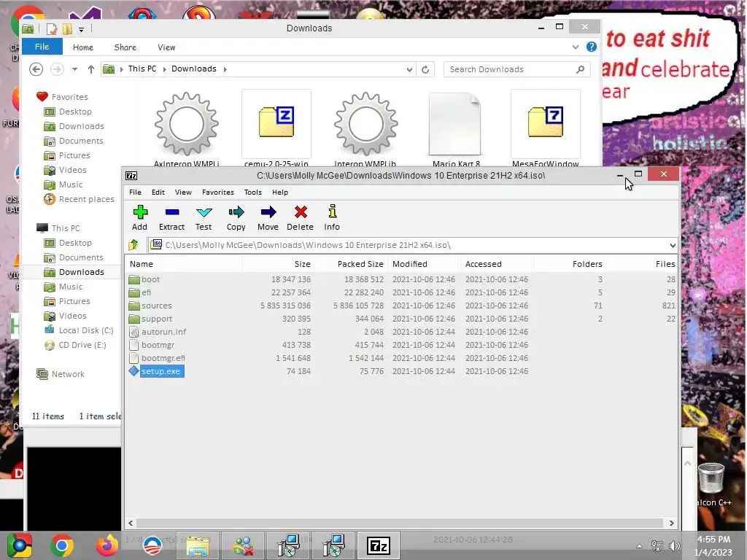The height and width of the screenshot is (560, 747).
Task: Click the horizontal scrollbar right arrow
Action: pyautogui.click(x=671, y=523)
